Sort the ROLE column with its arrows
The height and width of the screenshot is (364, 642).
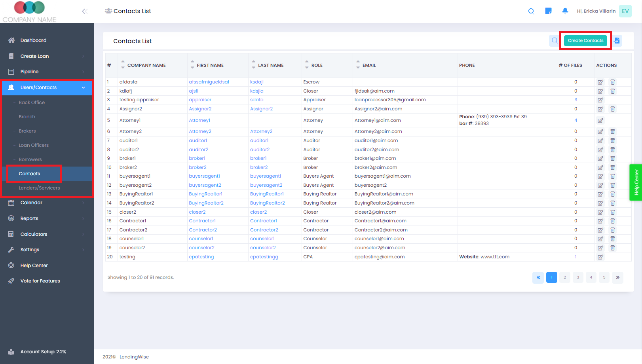pyautogui.click(x=307, y=65)
